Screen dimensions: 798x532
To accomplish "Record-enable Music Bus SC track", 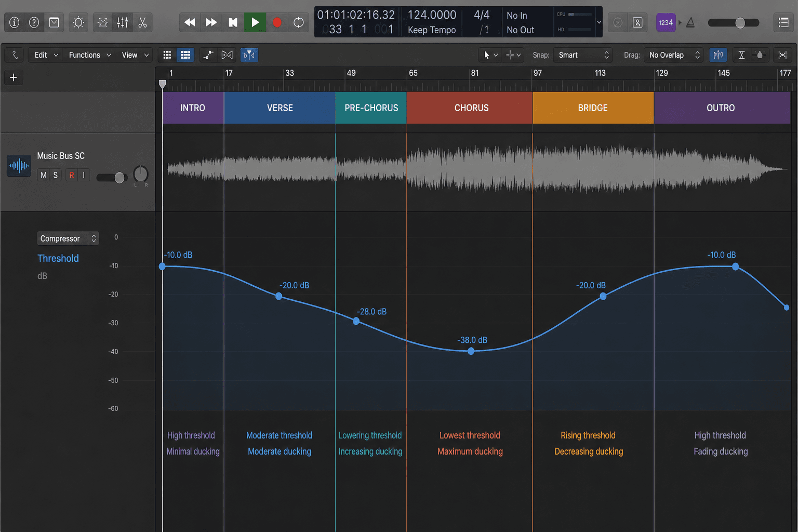I will pyautogui.click(x=72, y=175).
